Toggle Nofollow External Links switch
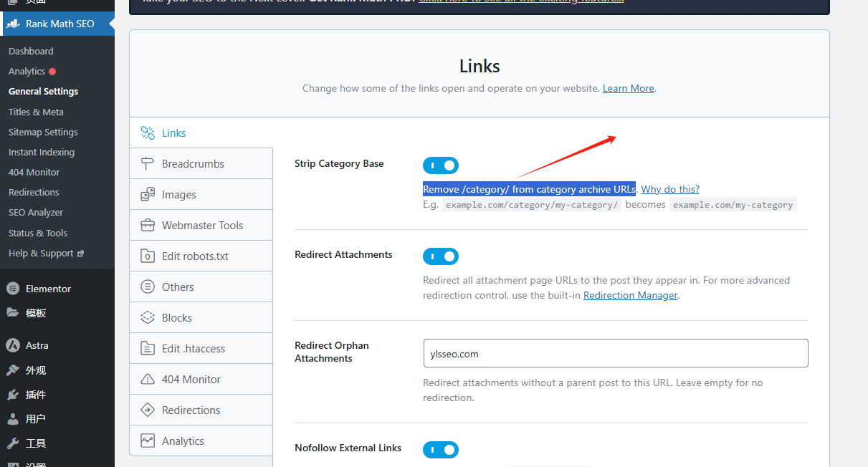 tap(441, 450)
